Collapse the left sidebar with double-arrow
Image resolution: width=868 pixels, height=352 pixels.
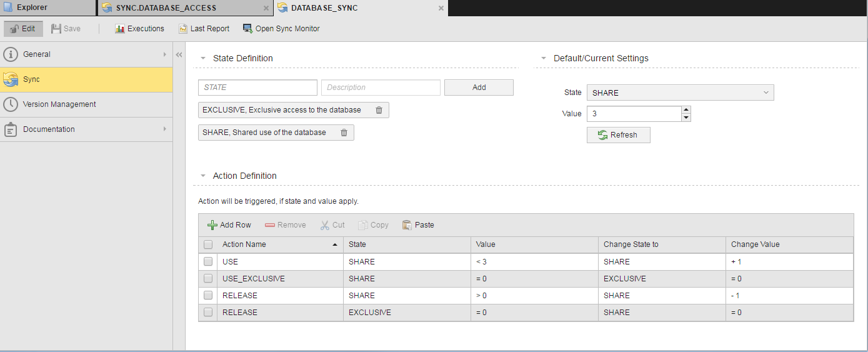pyautogui.click(x=179, y=55)
